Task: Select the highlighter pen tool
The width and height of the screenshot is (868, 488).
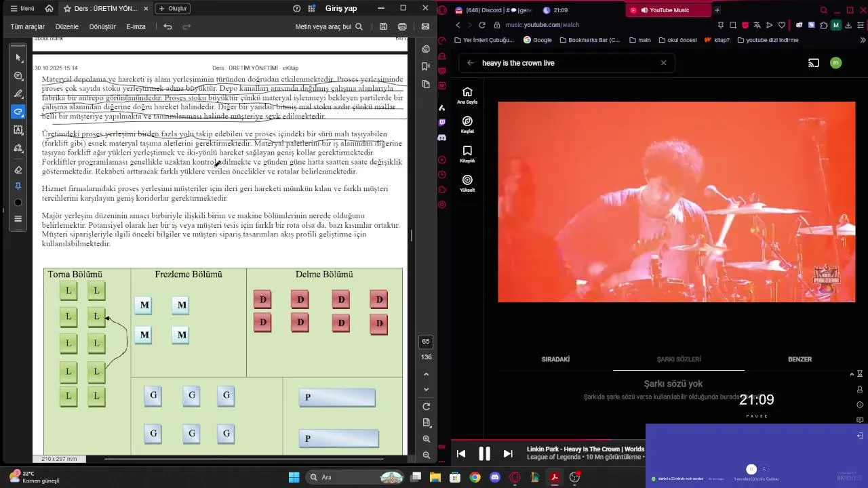Action: (18, 94)
